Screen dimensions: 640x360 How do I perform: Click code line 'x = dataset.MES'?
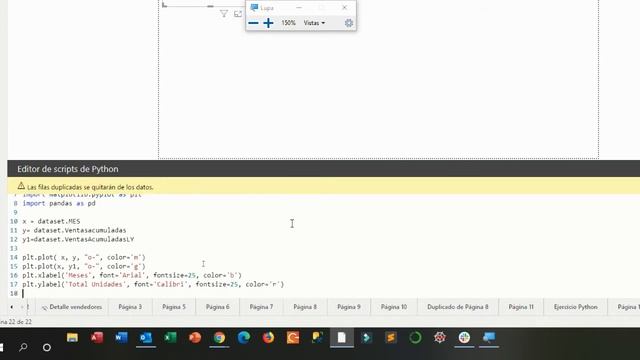click(x=51, y=221)
